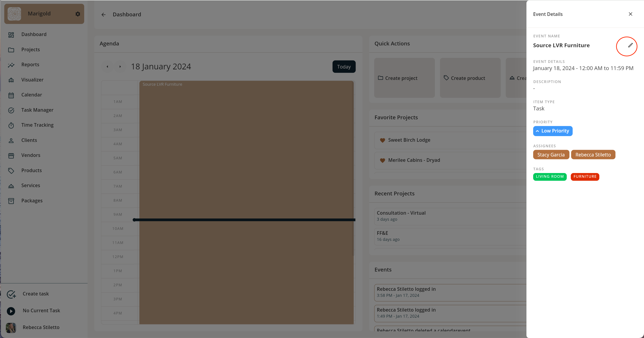Click the Services bell icon
This screenshot has height=338, width=644.
pos(11,186)
